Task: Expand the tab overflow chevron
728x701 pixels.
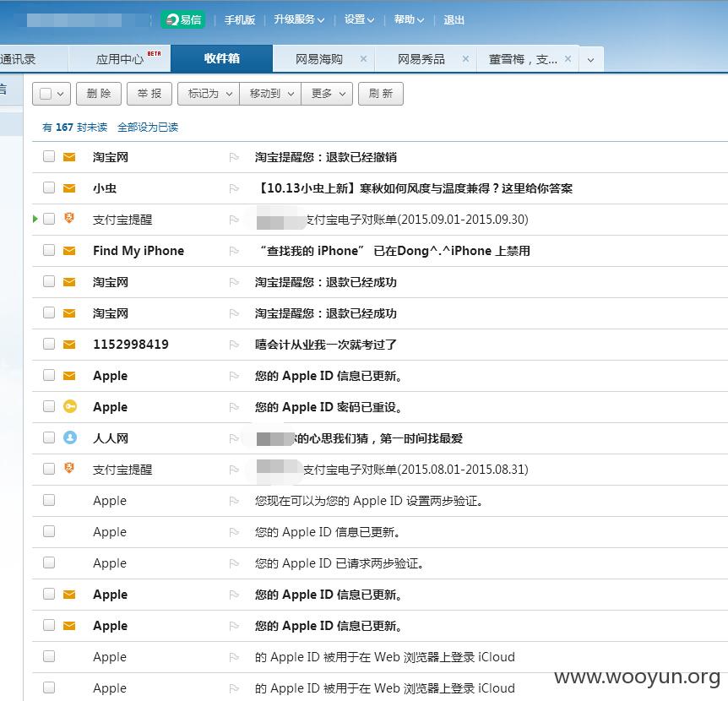Action: [590, 60]
